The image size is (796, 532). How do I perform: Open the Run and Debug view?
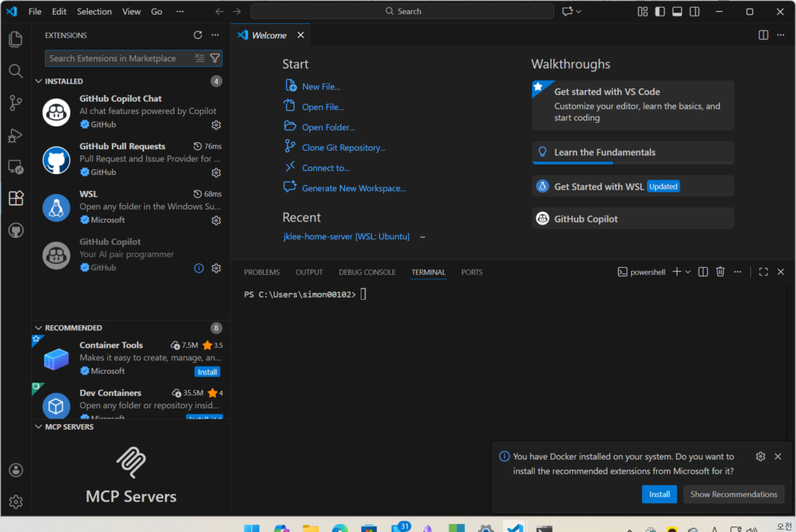pos(16,135)
